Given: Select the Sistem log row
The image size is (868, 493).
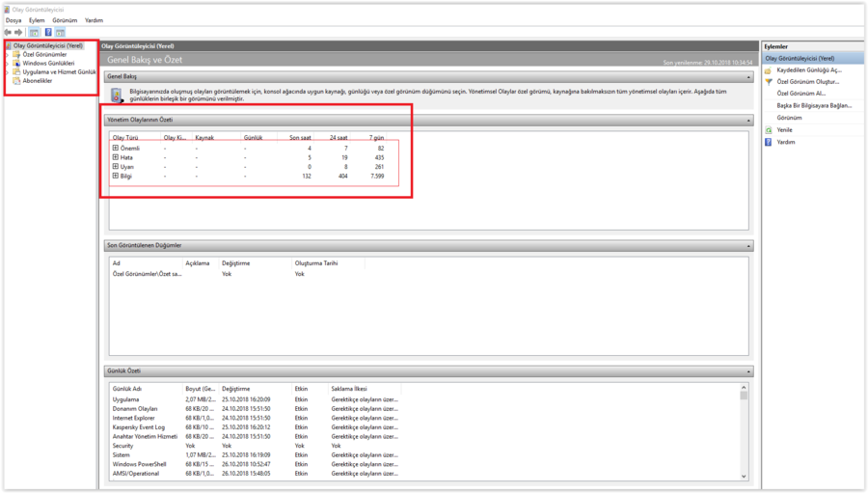Looking at the screenshot, I should [256, 455].
